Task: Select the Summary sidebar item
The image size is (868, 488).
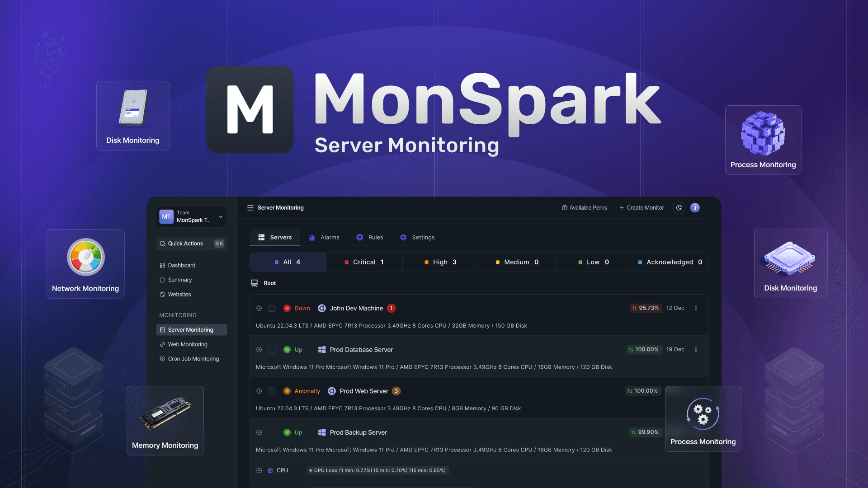Action: 180,280
